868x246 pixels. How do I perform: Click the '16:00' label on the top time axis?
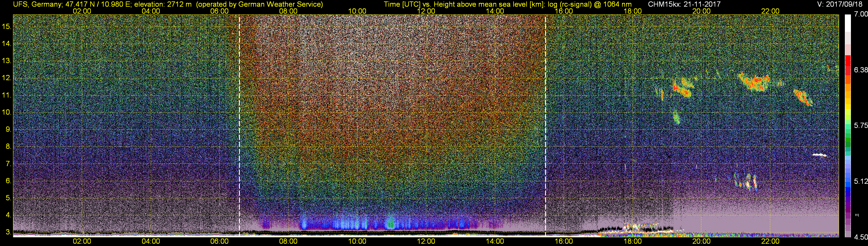pyautogui.click(x=564, y=11)
